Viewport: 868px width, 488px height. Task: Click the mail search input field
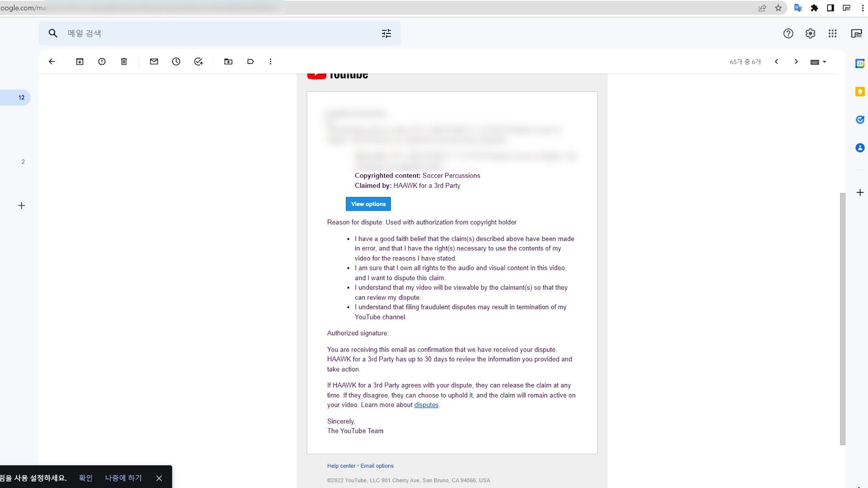point(217,33)
